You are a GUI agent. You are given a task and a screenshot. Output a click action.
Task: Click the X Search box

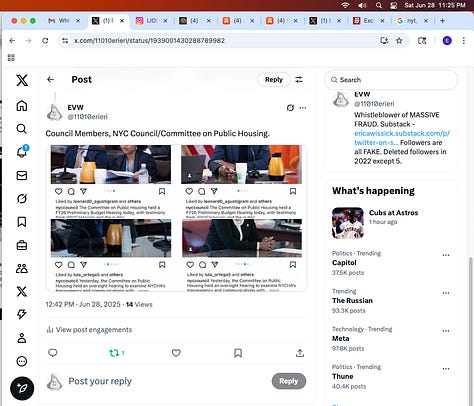click(391, 80)
